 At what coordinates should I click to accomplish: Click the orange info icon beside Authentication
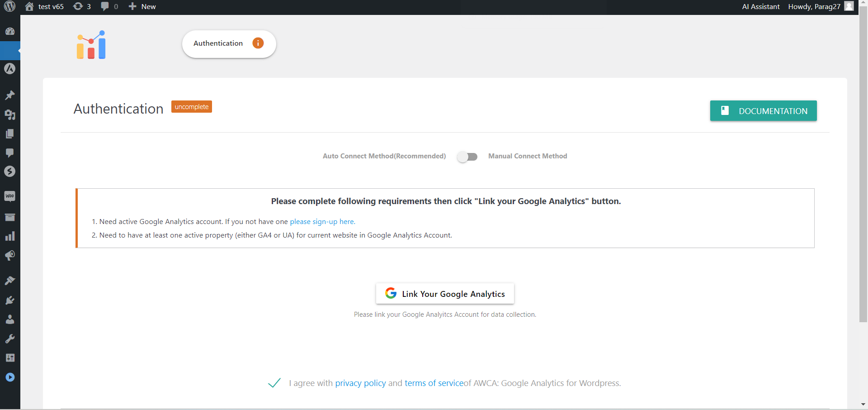pos(258,43)
